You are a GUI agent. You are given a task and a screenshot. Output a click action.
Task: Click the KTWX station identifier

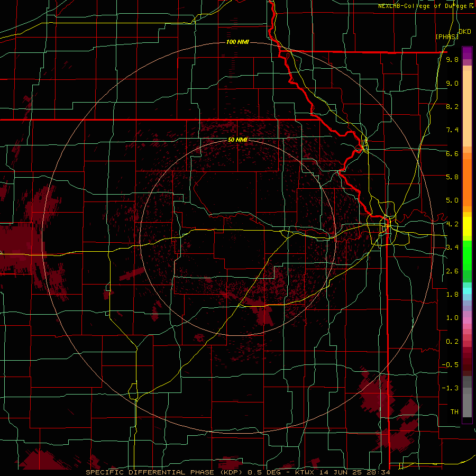(x=304, y=472)
